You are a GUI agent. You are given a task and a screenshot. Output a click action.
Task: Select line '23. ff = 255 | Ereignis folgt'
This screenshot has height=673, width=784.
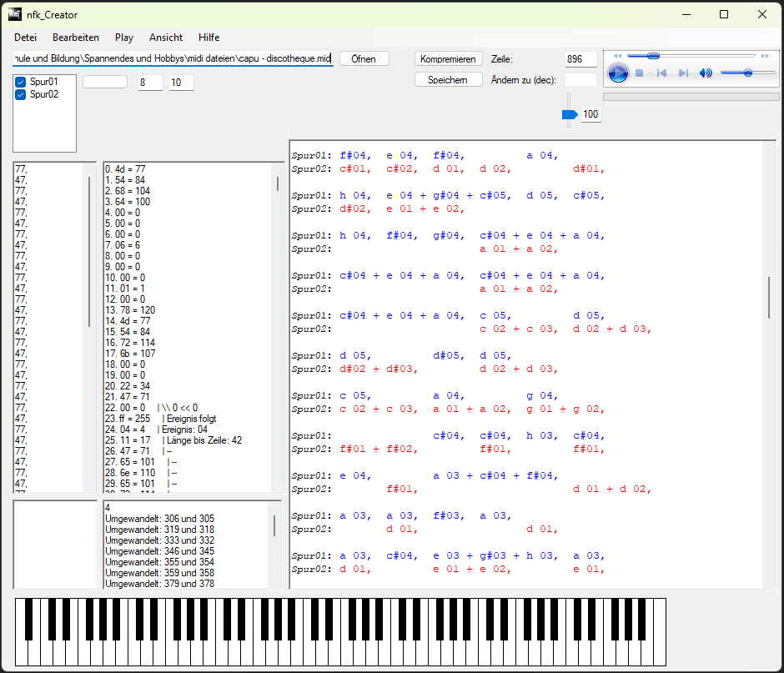tap(160, 419)
